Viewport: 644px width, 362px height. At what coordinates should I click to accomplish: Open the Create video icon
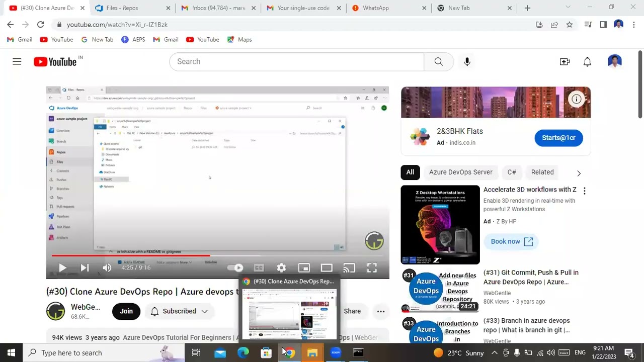565,61
